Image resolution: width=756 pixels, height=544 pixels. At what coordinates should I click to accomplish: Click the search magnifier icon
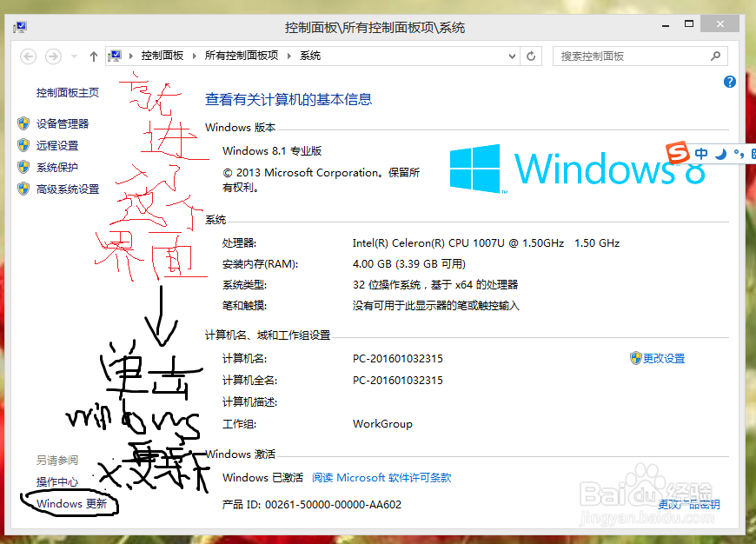coord(715,56)
